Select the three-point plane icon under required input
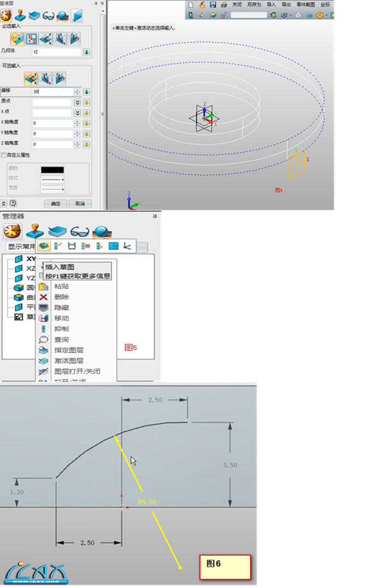381x588 pixels. (32, 38)
